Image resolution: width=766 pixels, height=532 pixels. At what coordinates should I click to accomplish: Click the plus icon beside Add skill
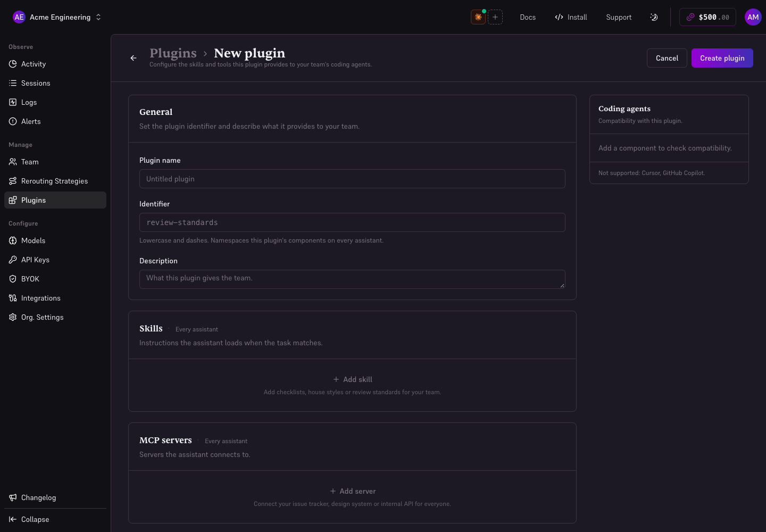(336, 379)
